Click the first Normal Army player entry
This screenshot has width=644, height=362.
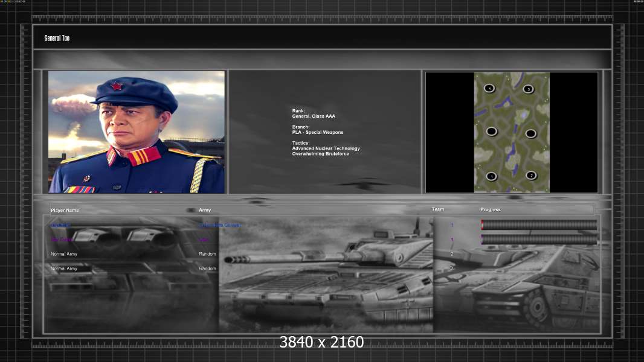coord(64,254)
